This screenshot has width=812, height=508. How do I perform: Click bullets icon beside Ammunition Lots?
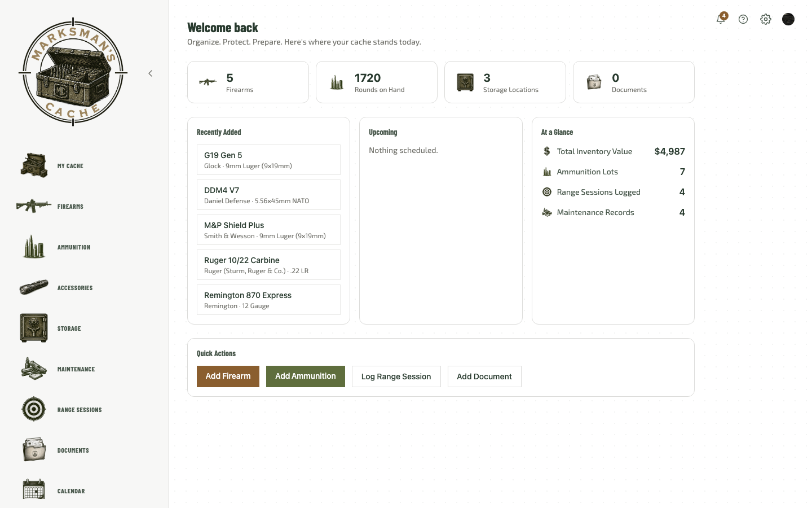(x=546, y=172)
